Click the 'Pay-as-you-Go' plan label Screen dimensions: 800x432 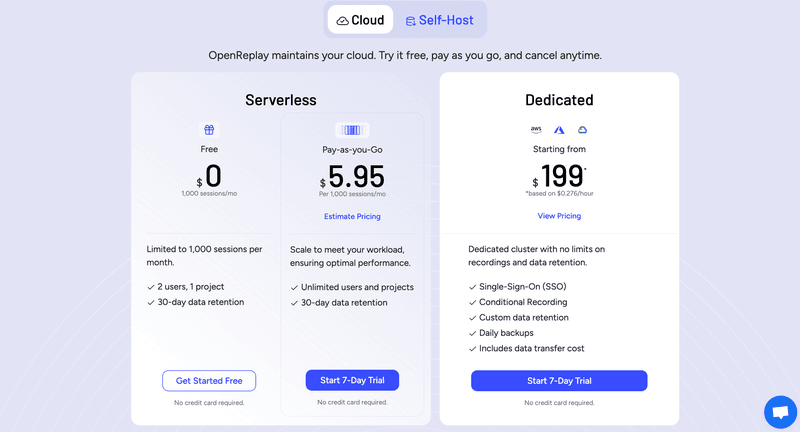click(x=352, y=149)
